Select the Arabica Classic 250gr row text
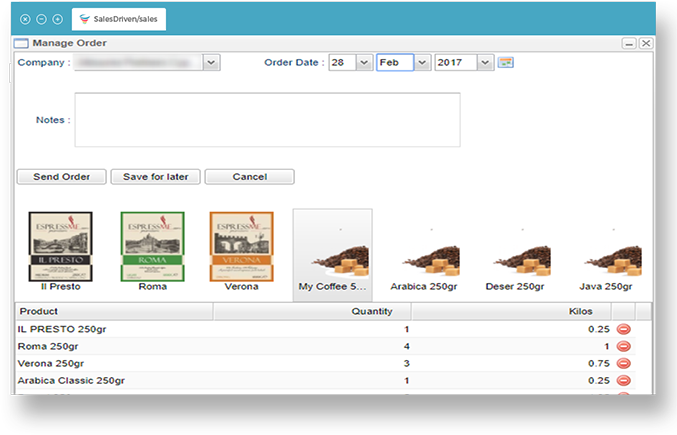 coord(71,381)
